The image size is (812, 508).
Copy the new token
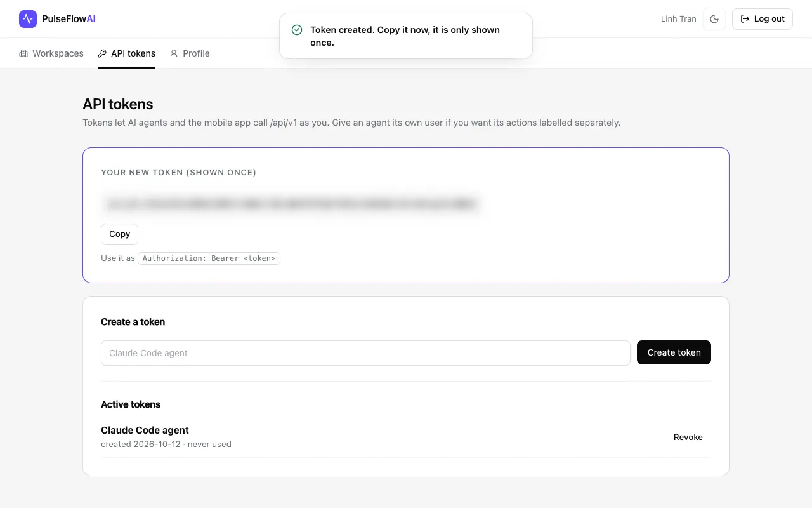(119, 234)
